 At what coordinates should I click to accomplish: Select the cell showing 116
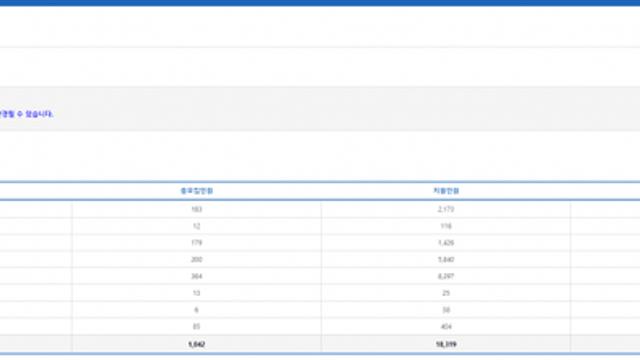(446, 226)
